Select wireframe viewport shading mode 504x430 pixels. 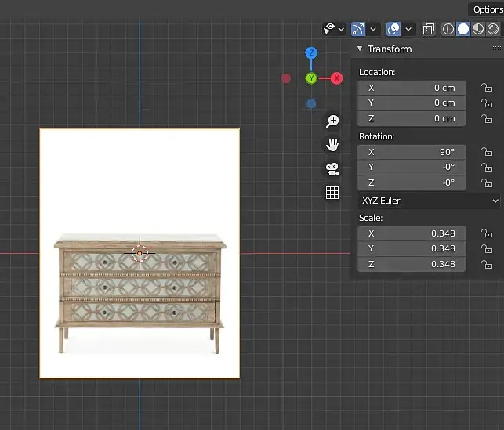tap(448, 29)
